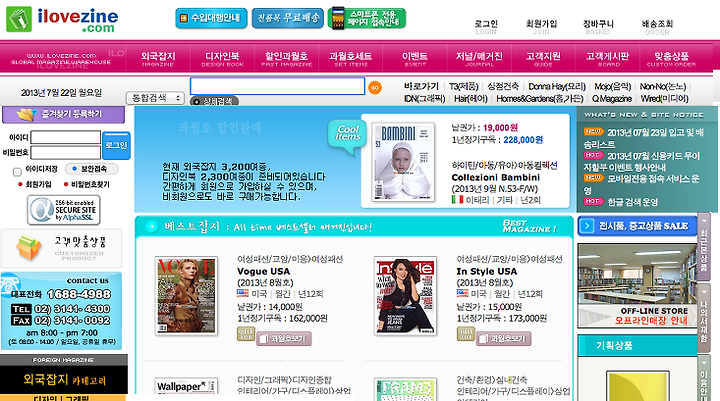Viewport: 720px width, 401px height.
Task: Focus the 비밀번호 password input field
Action: (66, 152)
